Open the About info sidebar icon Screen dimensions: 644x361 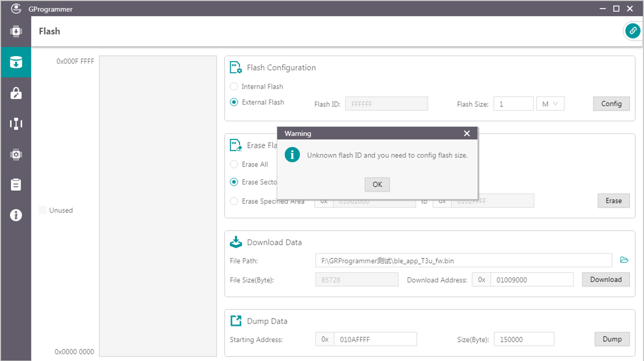(x=16, y=215)
